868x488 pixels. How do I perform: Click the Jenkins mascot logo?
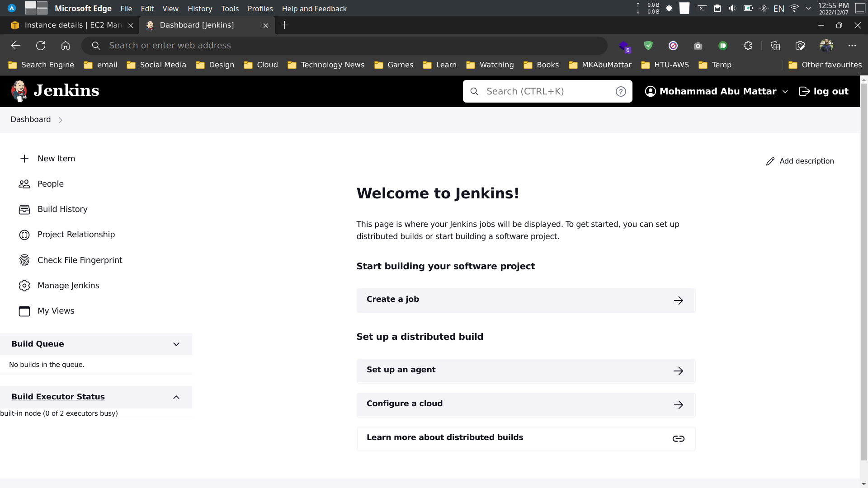point(19,91)
